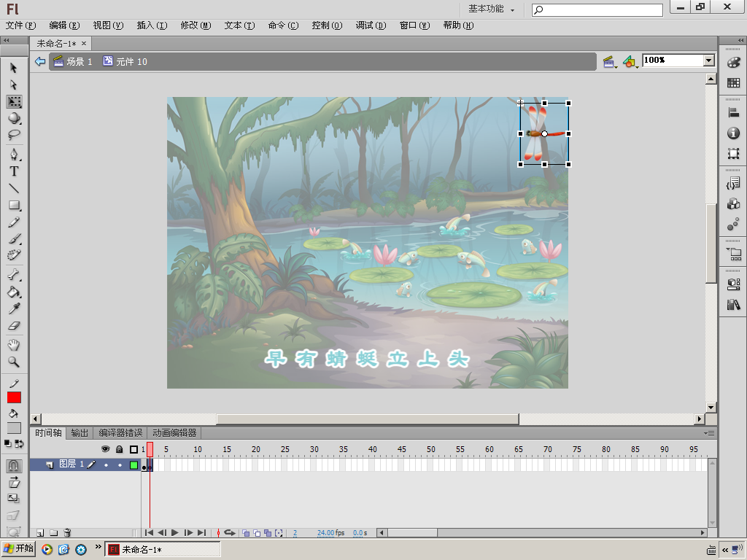This screenshot has width=747, height=560.
Task: Choose the Eraser tool
Action: pyautogui.click(x=14, y=327)
